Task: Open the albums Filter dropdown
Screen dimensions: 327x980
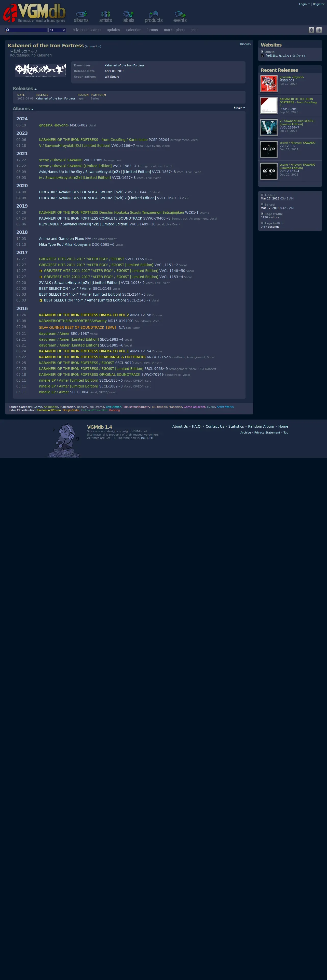Action: 239,108
